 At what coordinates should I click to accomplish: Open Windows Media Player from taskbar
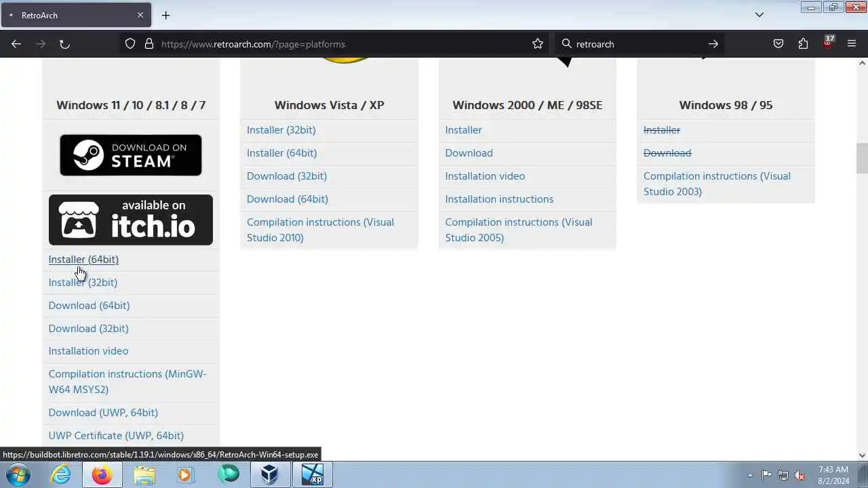[186, 474]
